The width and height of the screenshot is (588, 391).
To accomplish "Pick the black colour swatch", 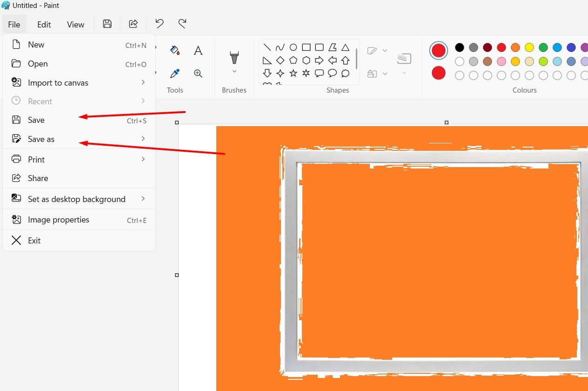I will pos(460,47).
